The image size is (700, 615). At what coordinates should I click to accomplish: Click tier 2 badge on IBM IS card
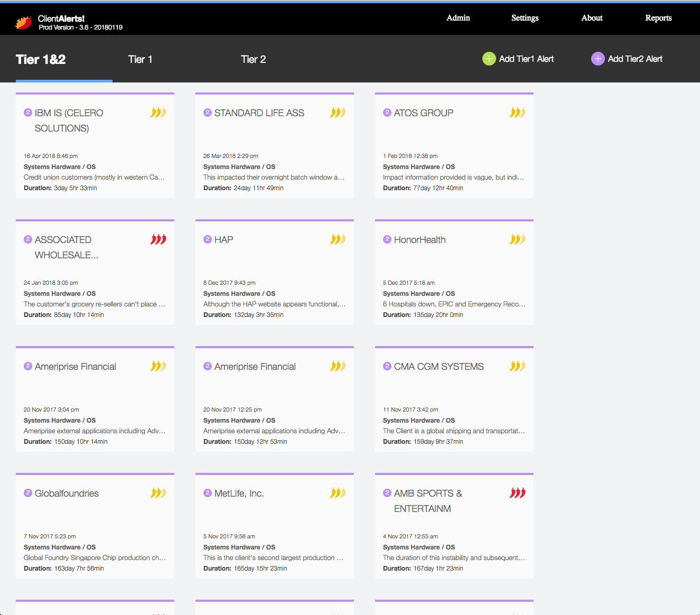click(x=28, y=113)
